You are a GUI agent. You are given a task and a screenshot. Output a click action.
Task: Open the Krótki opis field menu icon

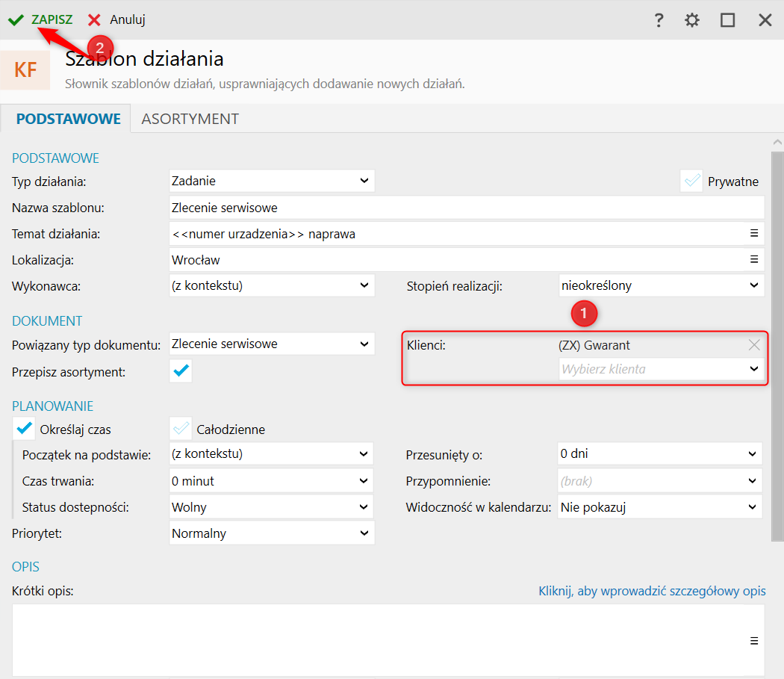(754, 641)
